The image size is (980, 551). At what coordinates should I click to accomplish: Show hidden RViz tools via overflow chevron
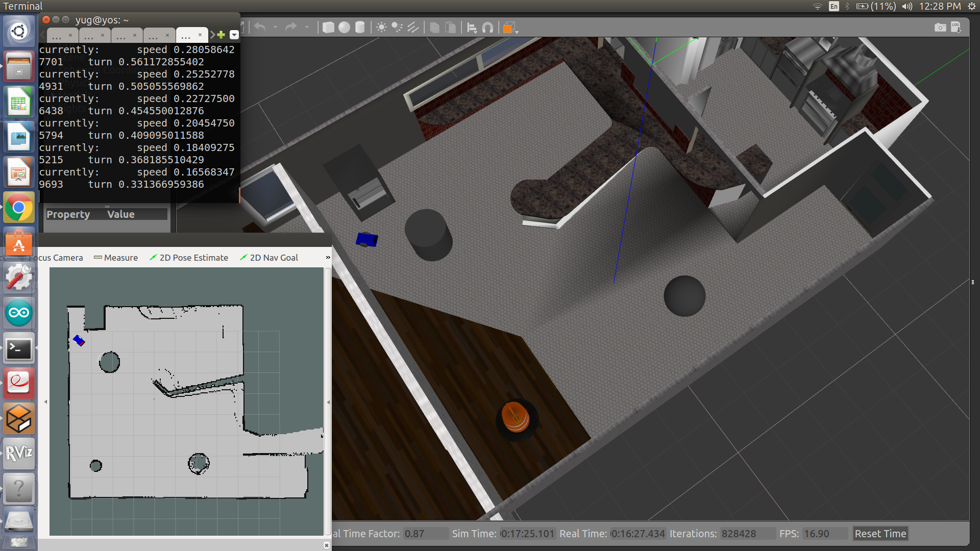(328, 258)
